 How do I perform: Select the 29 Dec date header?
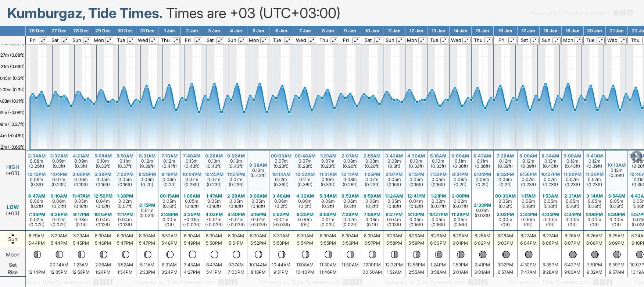tap(103, 31)
